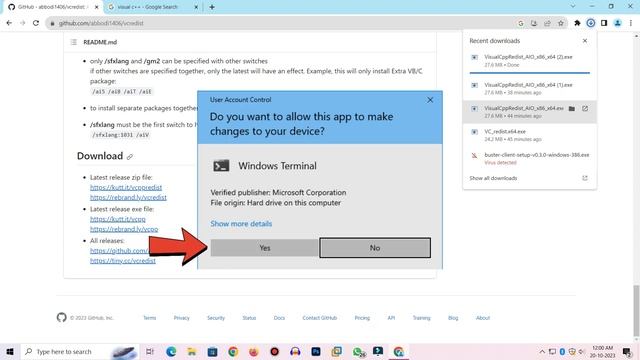Bookmark this page with the star icon
The width and height of the screenshot is (640, 360).
tap(561, 23)
